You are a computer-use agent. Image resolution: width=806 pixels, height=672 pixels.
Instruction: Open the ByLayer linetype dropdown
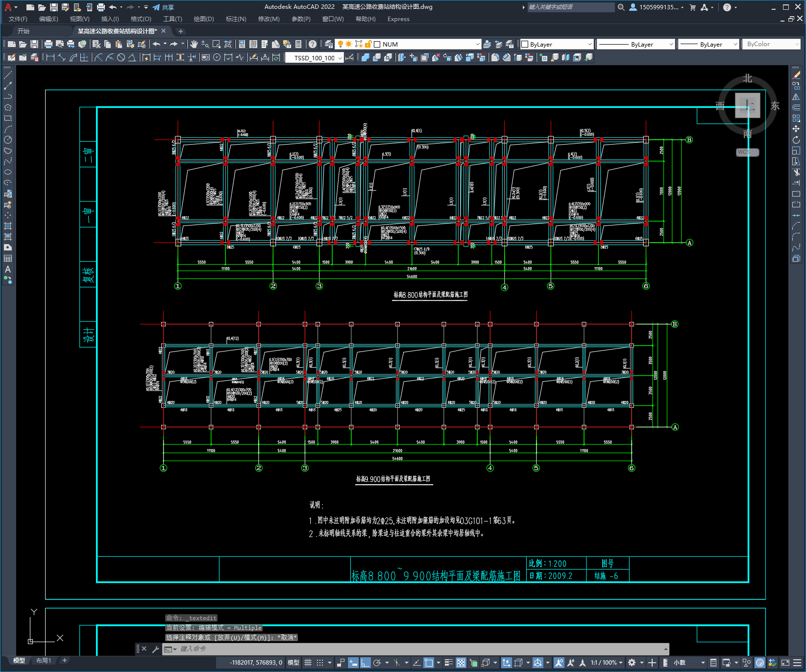636,44
